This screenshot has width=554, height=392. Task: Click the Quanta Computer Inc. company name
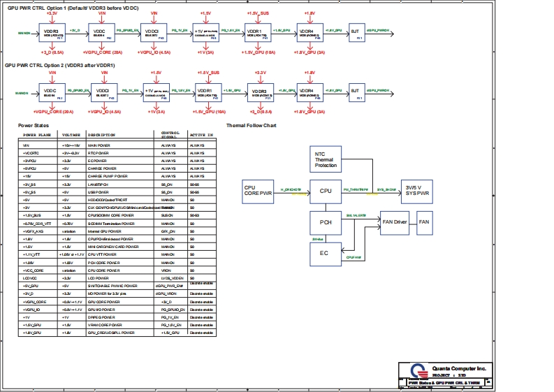tap(459, 367)
